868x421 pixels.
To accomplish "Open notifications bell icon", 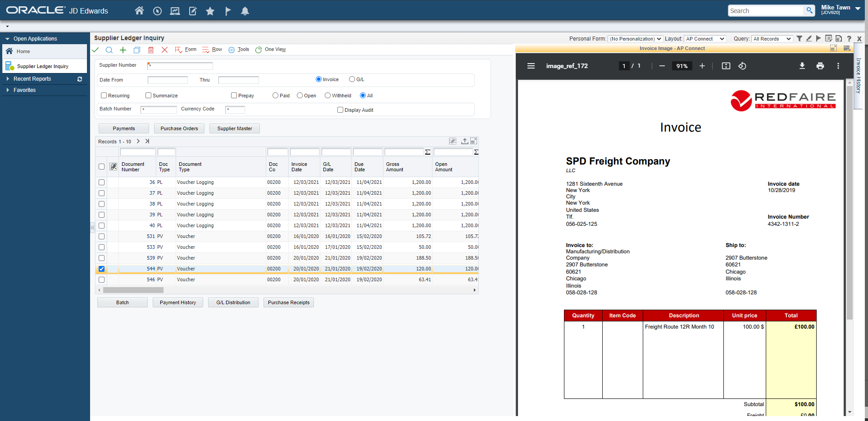I will 245,11.
